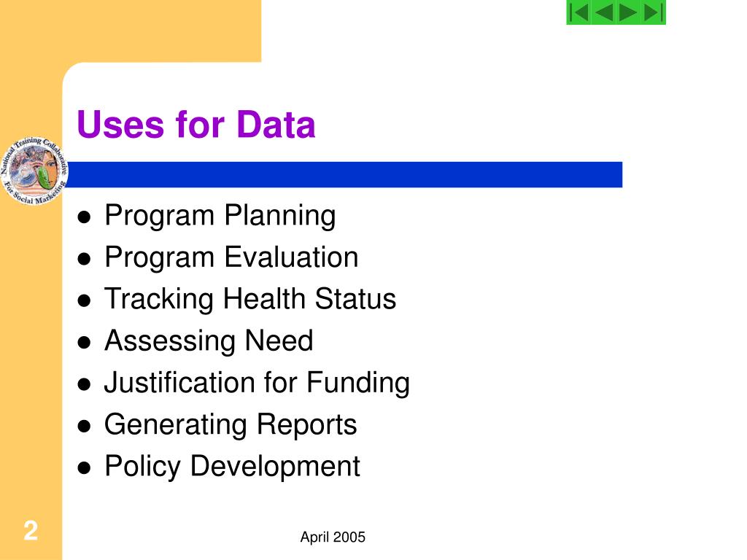The width and height of the screenshot is (747, 560).
Task: Click the blue horizontal divider bar
Action: (343, 175)
